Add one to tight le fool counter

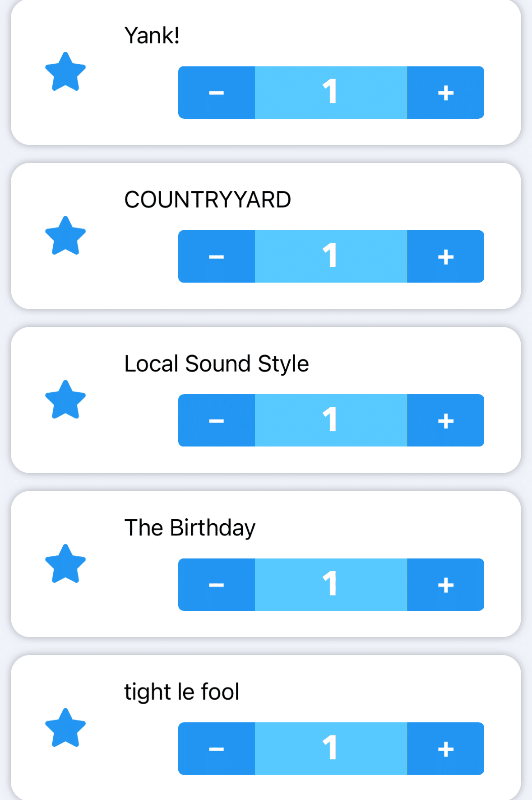click(445, 749)
